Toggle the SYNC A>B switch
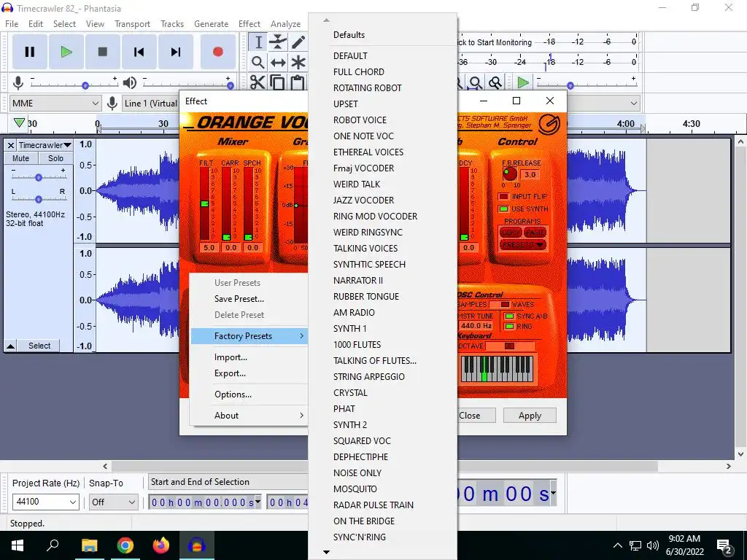Screen dimensions: 747x560 [509, 316]
